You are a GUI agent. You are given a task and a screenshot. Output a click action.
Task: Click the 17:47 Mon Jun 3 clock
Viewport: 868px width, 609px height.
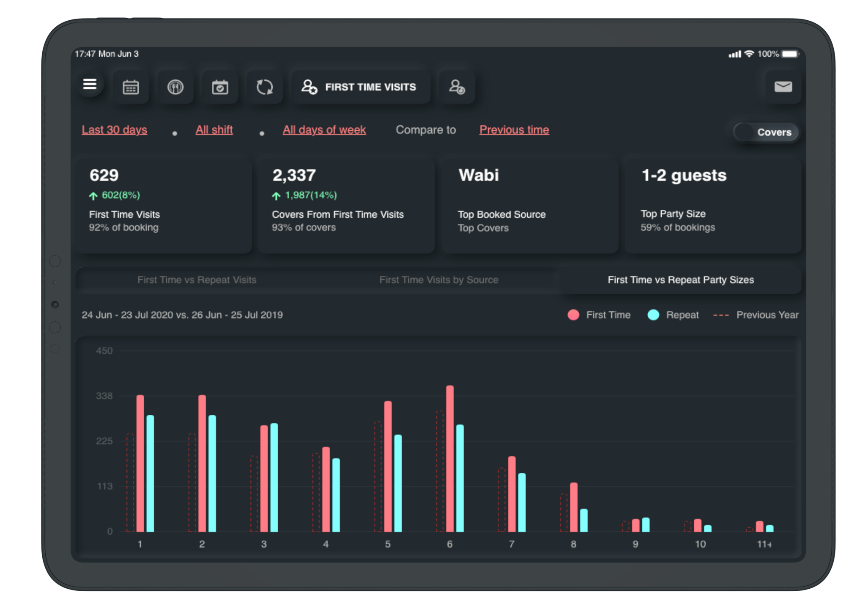click(107, 54)
